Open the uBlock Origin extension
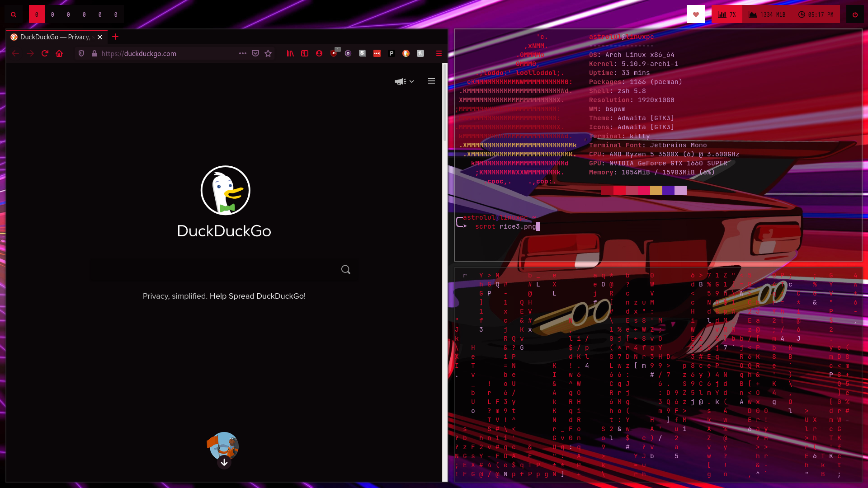This screenshot has height=488, width=868. click(x=334, y=53)
